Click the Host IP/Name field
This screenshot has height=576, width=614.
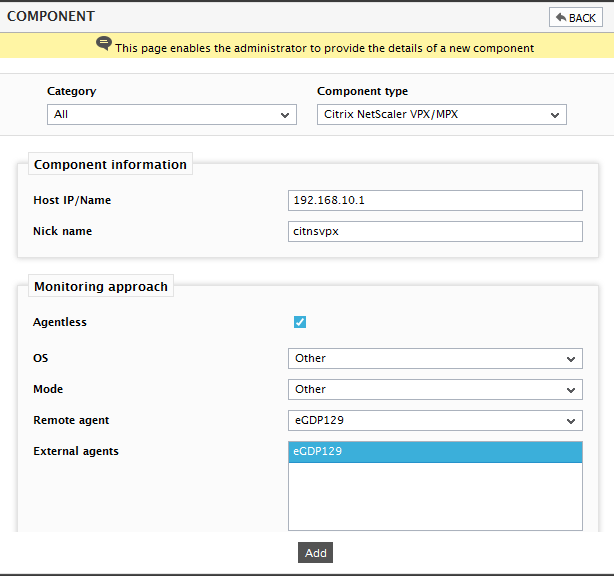pos(435,200)
